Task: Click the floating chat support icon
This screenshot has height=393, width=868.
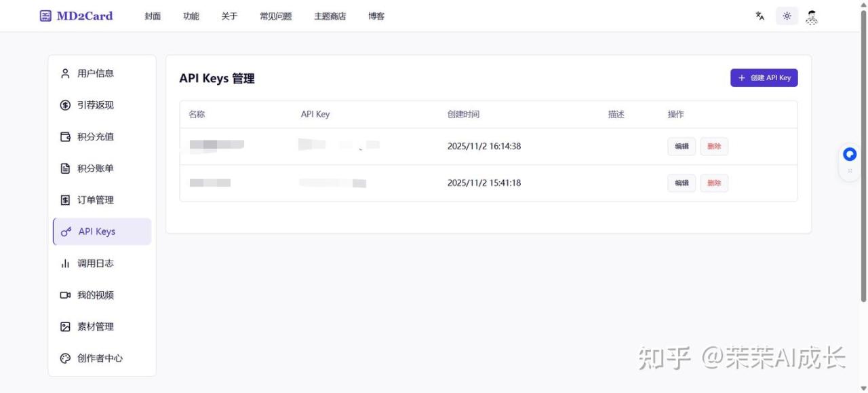Action: point(849,155)
